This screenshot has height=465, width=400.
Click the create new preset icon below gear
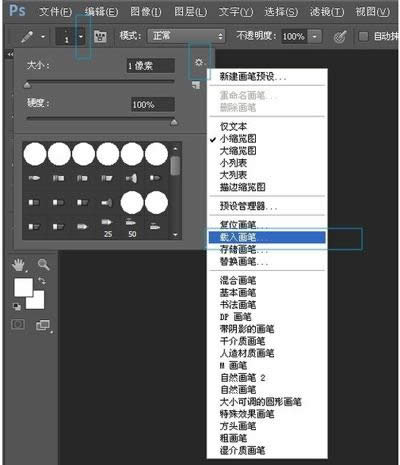point(196,85)
